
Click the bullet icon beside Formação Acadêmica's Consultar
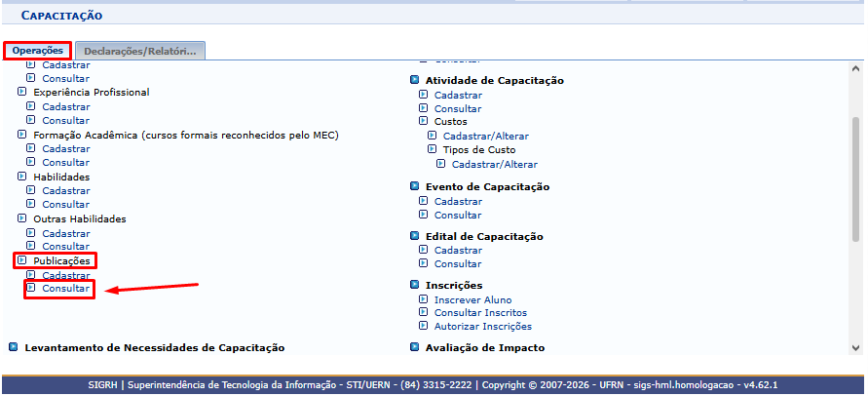31,161
